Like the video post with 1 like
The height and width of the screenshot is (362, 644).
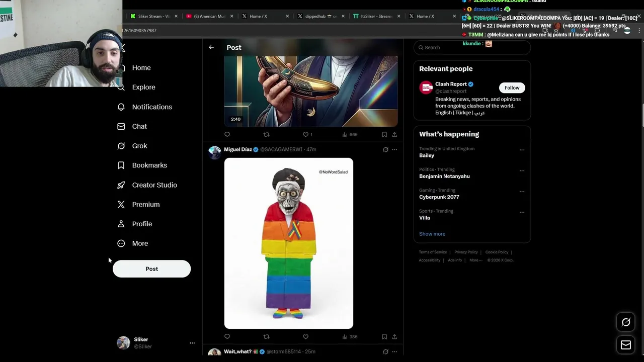pos(307,134)
